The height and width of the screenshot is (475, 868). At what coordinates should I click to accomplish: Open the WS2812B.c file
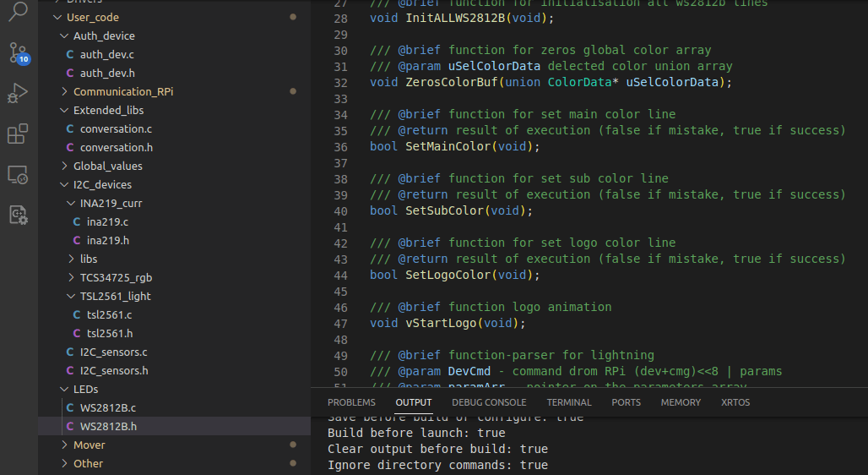(107, 408)
